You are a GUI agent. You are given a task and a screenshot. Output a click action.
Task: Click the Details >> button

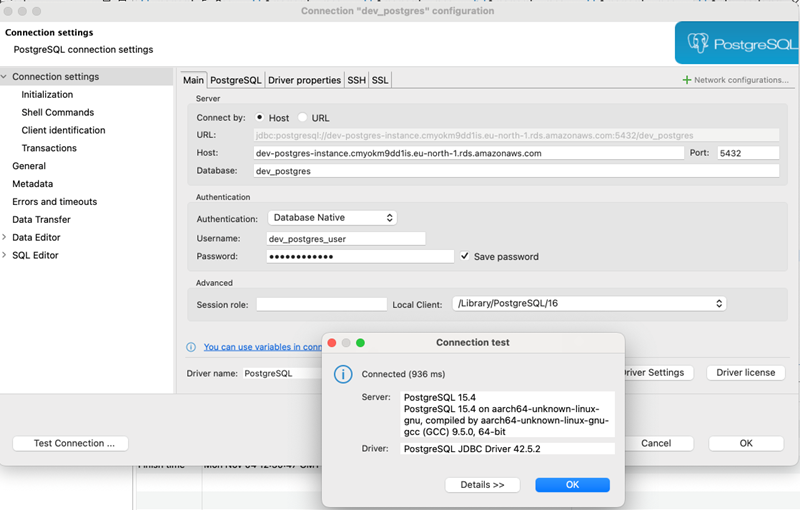[x=483, y=484]
